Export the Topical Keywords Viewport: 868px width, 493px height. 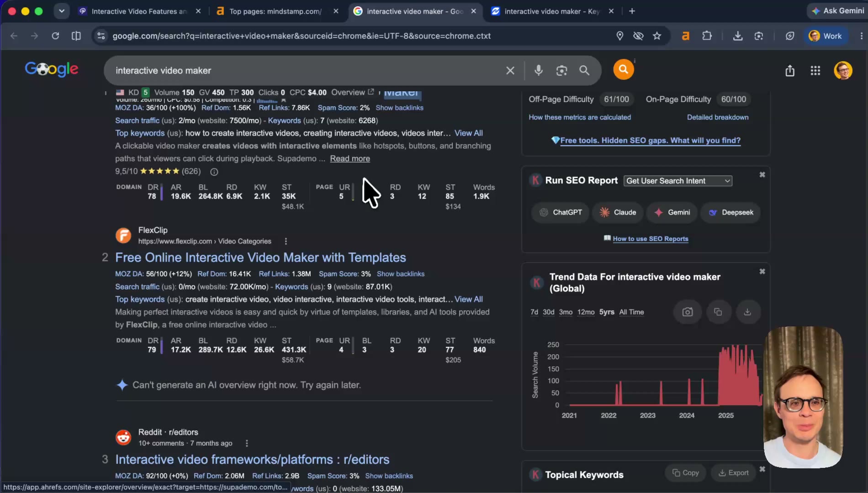tap(733, 473)
